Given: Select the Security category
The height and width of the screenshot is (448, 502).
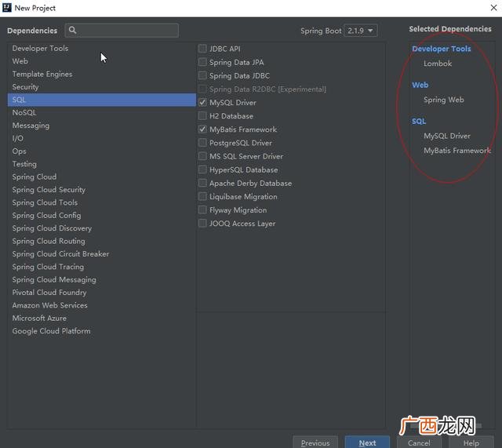Looking at the screenshot, I should tap(101, 87).
